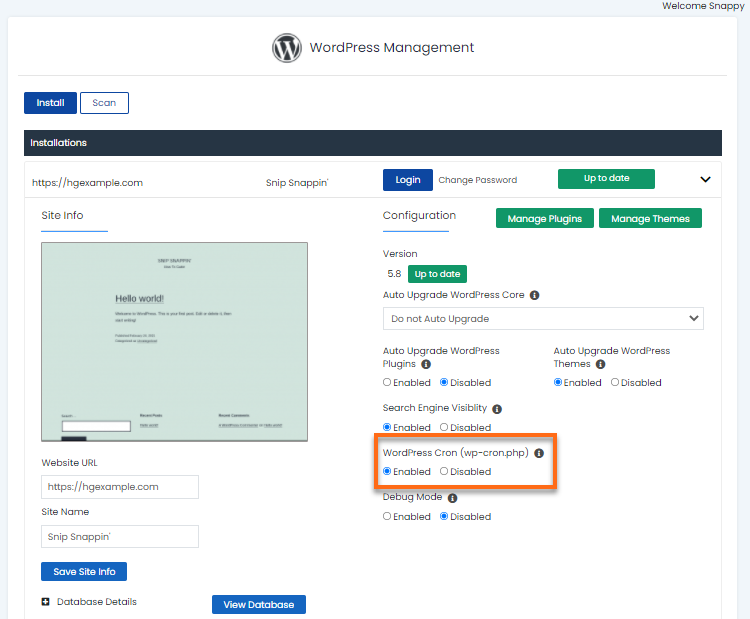Click the Up to date button in installation row

(606, 178)
